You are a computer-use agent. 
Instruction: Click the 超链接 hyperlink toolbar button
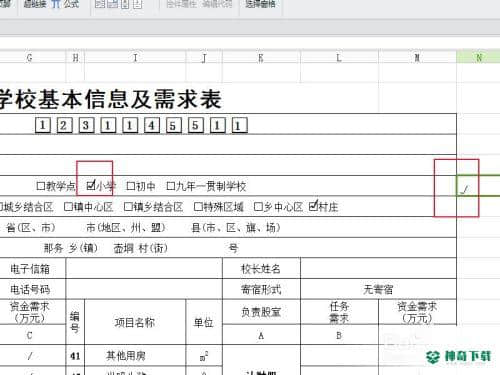35,4
